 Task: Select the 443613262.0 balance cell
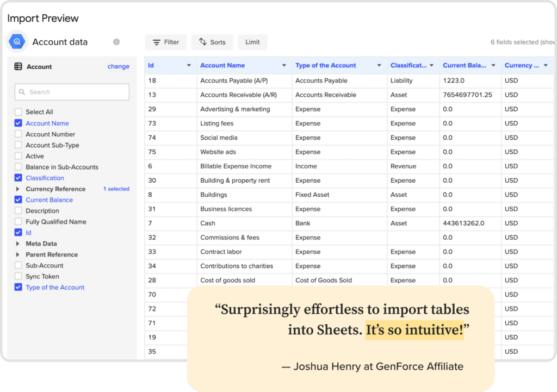(x=471, y=223)
